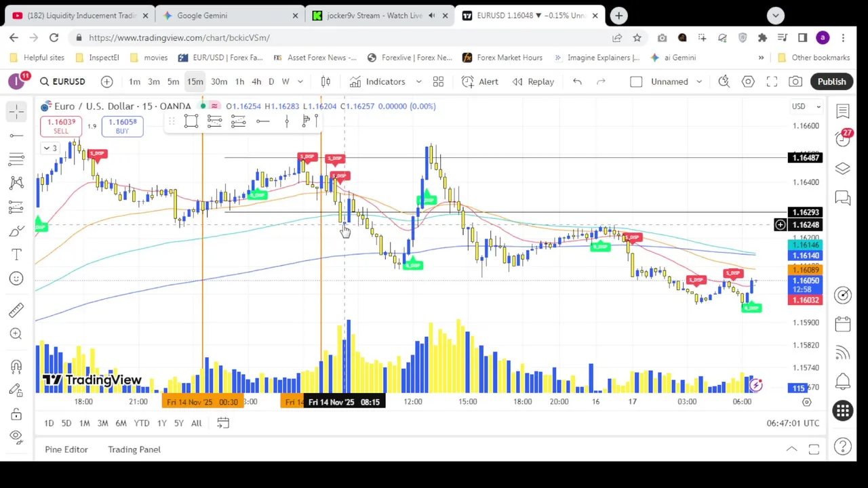868x488 pixels.
Task: Select the patterns drawing tool
Action: (16, 182)
